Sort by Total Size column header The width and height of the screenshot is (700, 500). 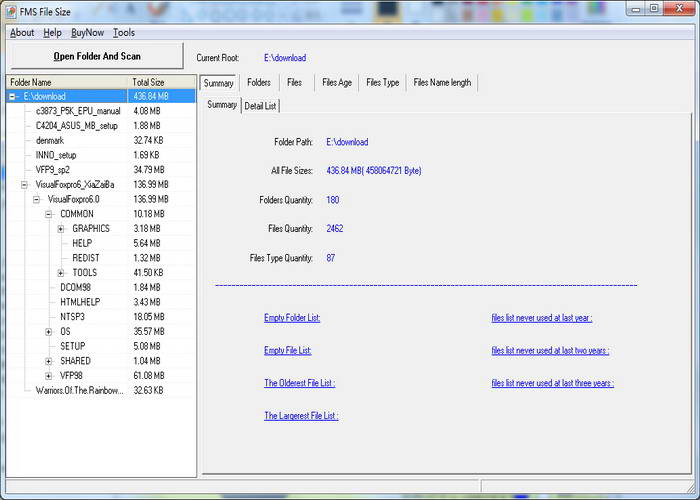(162, 82)
